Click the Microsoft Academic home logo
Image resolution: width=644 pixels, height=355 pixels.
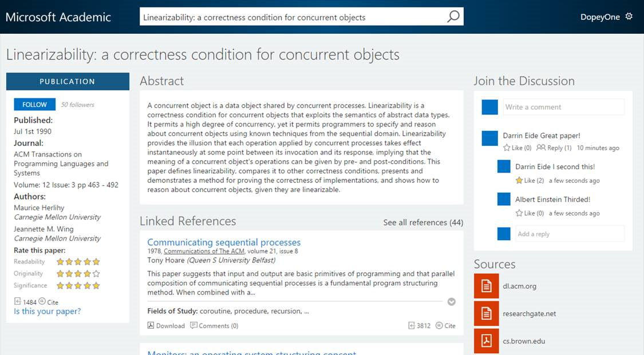pyautogui.click(x=59, y=17)
